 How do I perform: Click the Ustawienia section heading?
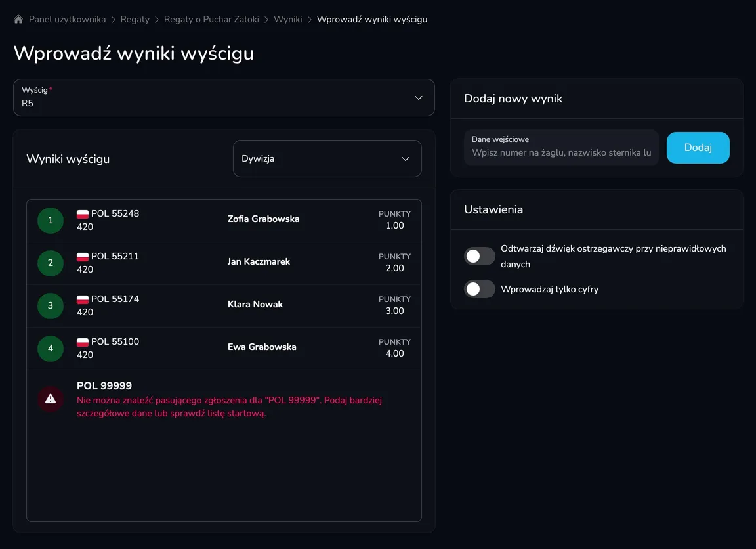click(493, 209)
